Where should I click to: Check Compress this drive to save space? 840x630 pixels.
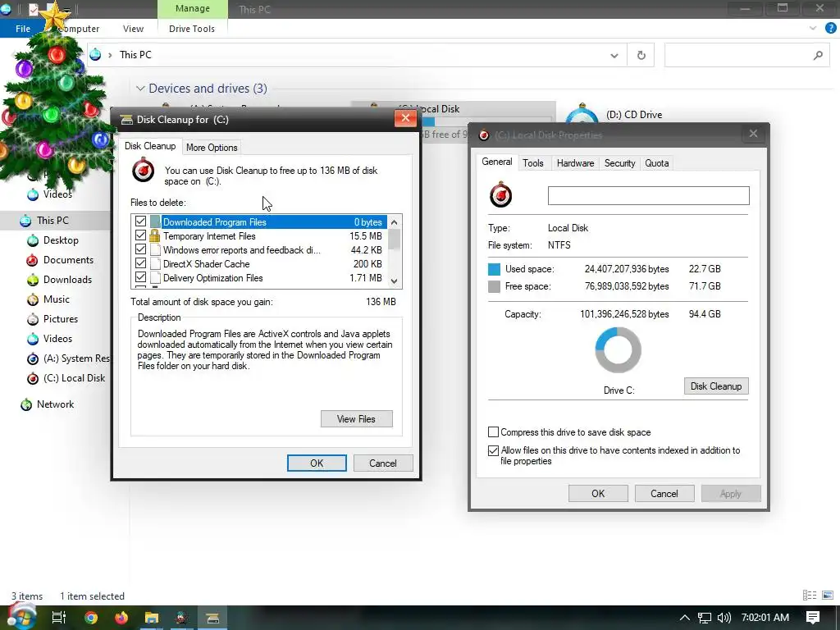[x=493, y=431]
